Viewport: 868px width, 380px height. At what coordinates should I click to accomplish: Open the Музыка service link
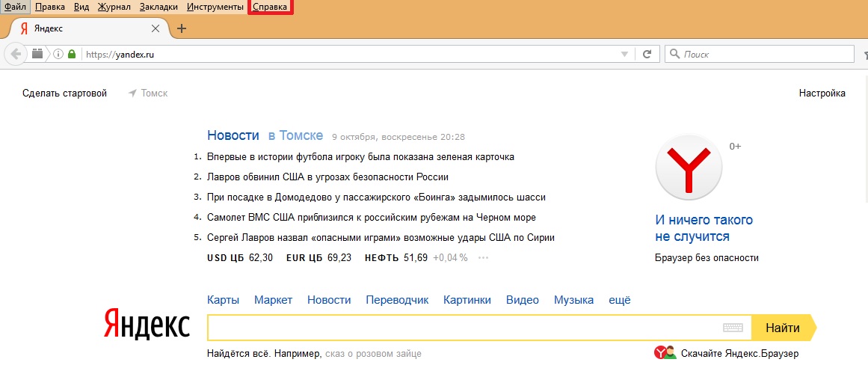point(573,300)
